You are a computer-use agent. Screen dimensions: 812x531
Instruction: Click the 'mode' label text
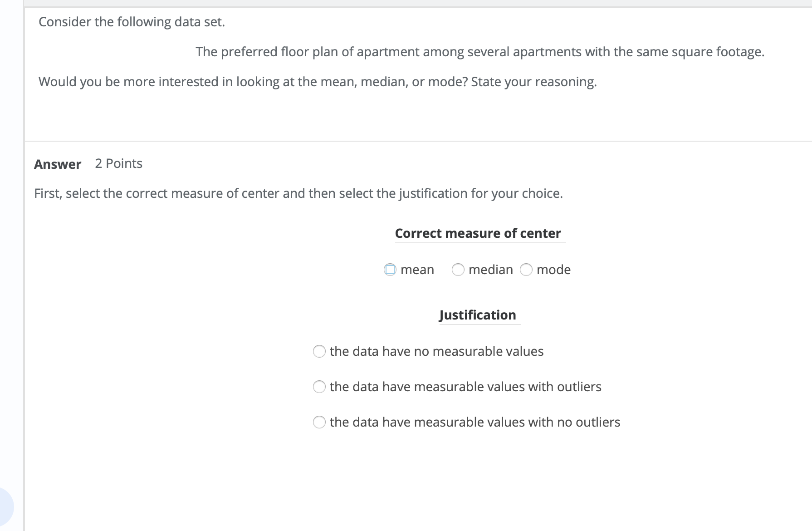click(553, 270)
